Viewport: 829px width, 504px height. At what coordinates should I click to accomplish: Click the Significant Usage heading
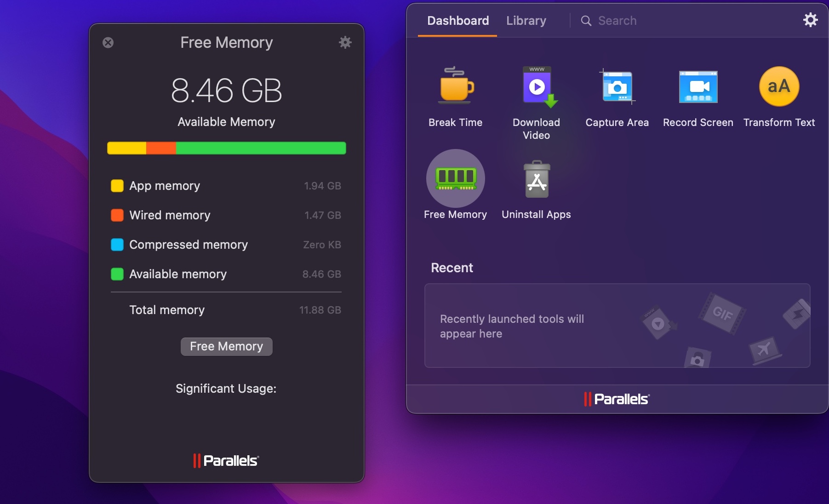(226, 389)
